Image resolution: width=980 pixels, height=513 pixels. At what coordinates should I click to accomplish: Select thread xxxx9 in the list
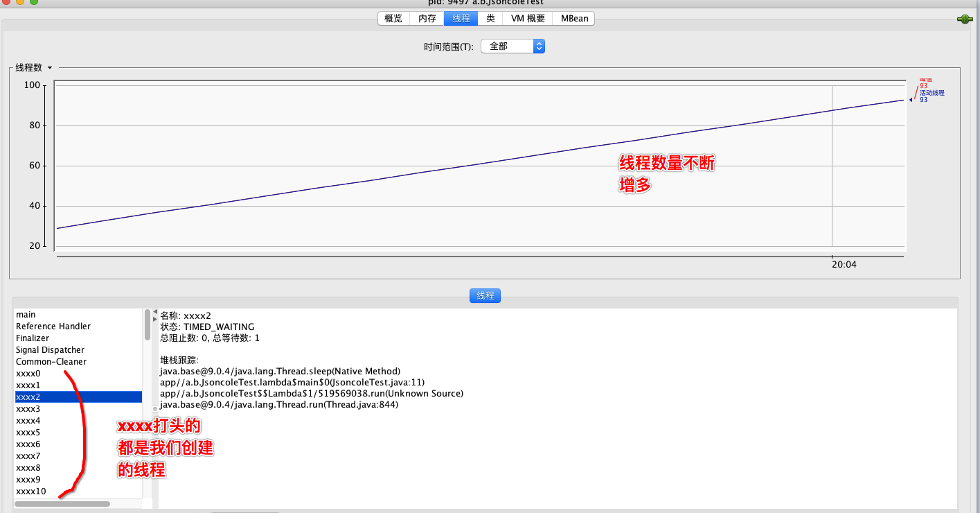pyautogui.click(x=78, y=480)
